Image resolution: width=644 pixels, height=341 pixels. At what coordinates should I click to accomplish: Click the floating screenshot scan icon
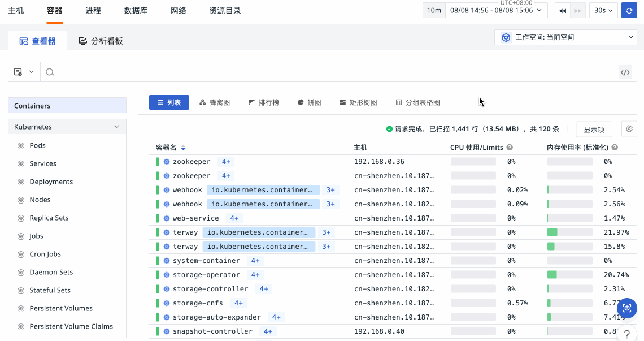tap(626, 308)
